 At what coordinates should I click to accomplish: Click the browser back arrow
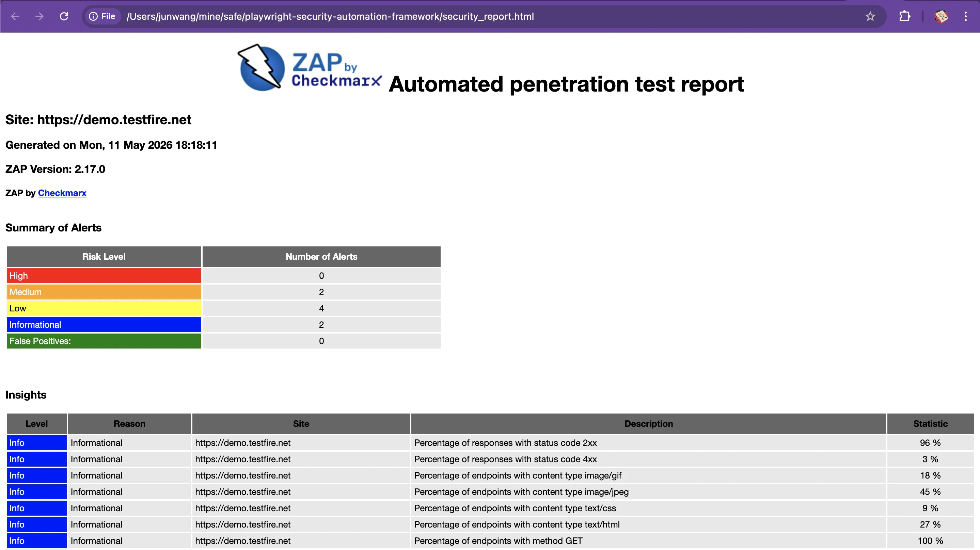(15, 16)
